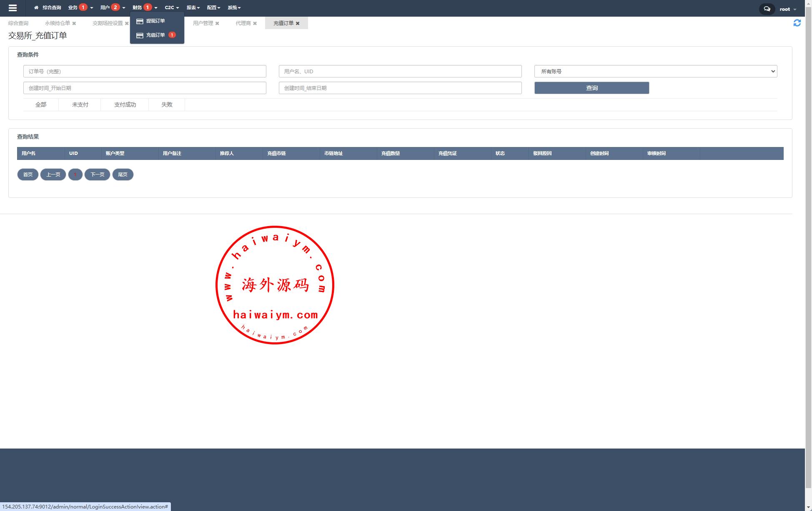Click the refresh icon at top right

point(797,23)
